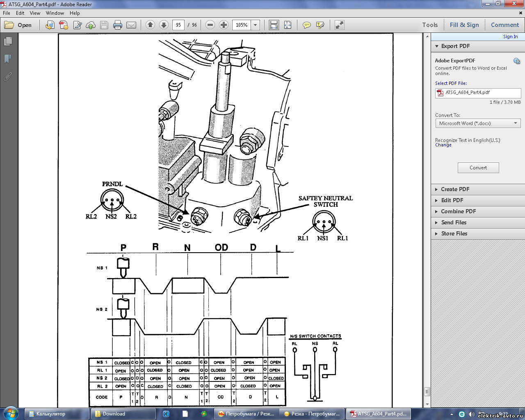Open a file with the Open button

point(18,25)
